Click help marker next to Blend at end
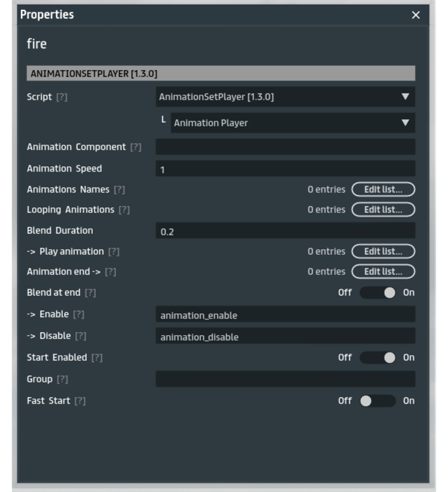Viewport: 448px width, 492px height. 90,293
